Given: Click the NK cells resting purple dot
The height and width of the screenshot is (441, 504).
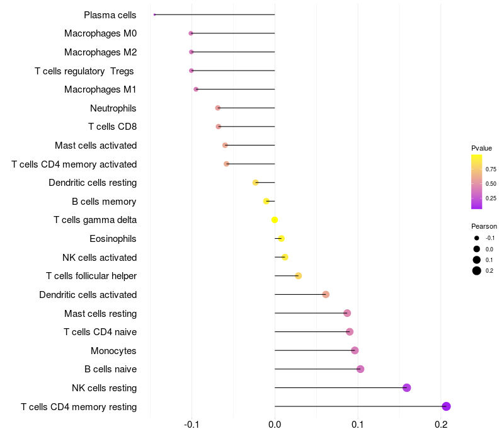Looking at the screenshot, I should [x=406, y=387].
